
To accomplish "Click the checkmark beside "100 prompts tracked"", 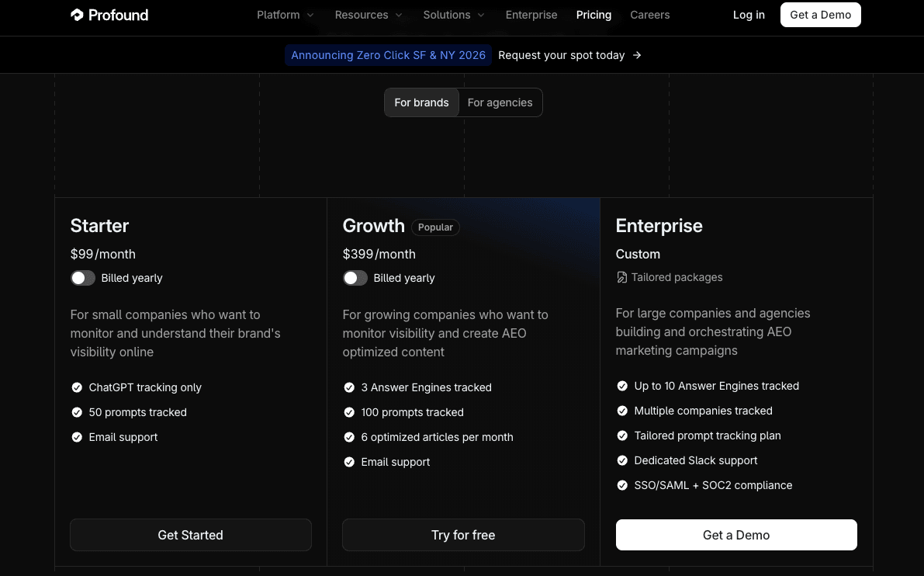I will pos(349,412).
